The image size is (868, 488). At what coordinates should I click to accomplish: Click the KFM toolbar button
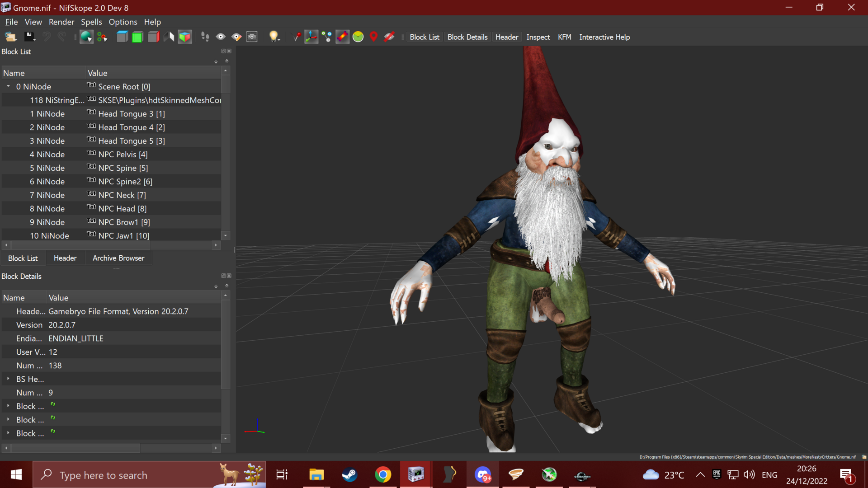pos(564,37)
